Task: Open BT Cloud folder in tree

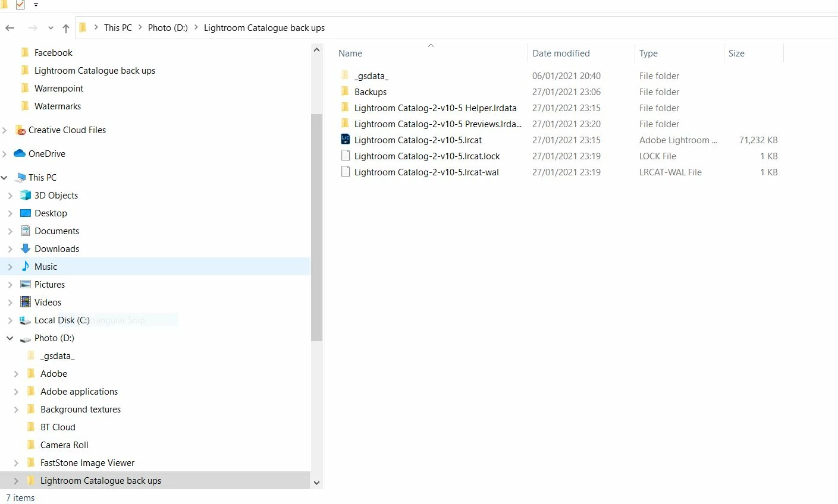Action: [58, 427]
